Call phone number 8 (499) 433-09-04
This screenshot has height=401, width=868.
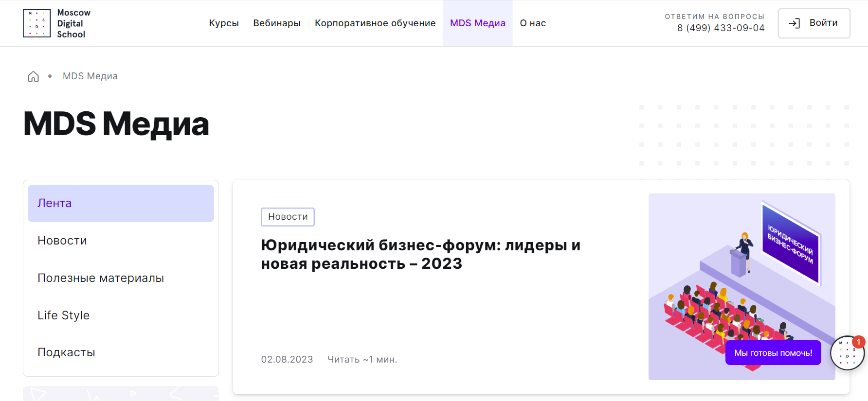[721, 28]
